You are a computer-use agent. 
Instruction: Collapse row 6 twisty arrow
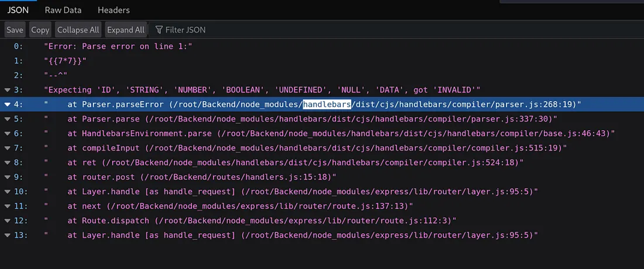pos(7,133)
